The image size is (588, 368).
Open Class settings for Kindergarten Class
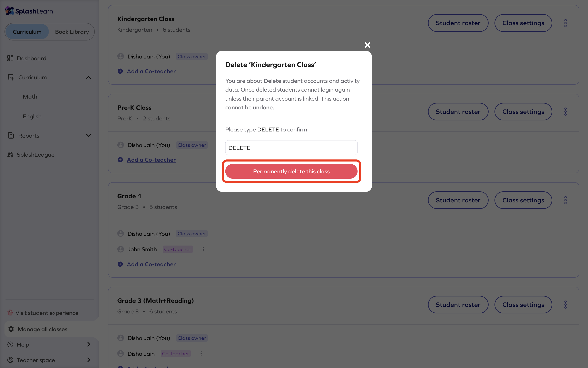click(523, 23)
